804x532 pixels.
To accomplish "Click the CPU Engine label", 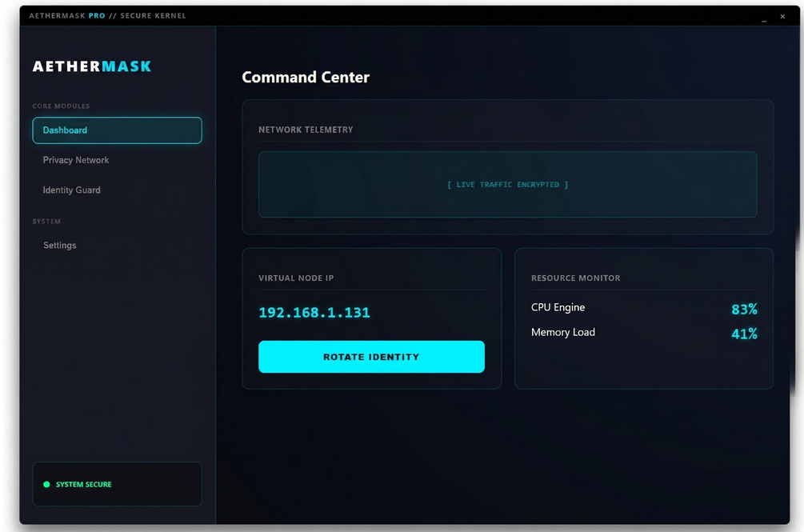I will click(x=558, y=307).
